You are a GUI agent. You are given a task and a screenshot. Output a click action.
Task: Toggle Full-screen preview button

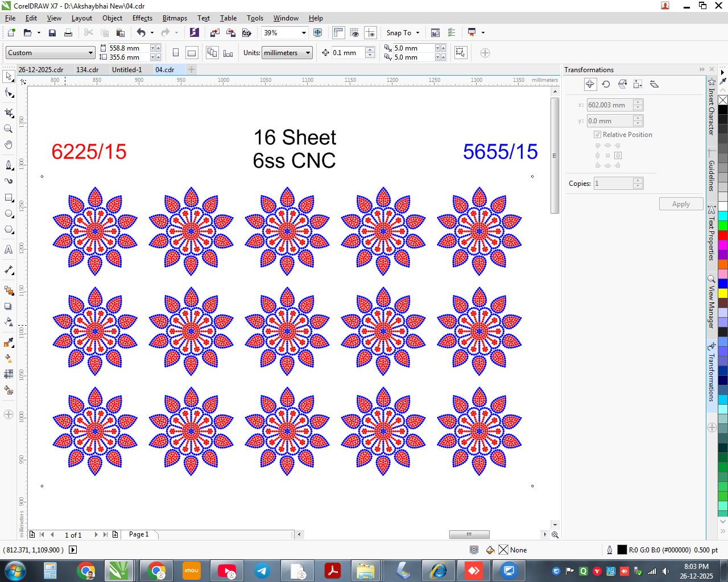click(318, 33)
